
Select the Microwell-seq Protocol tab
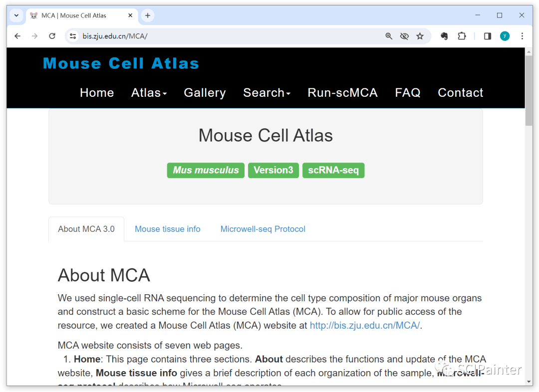[263, 229]
